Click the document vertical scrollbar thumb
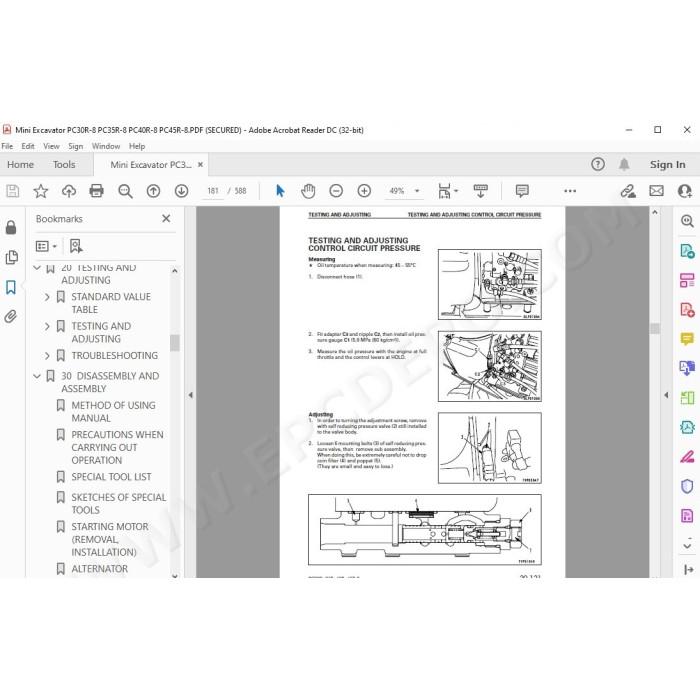 655,329
